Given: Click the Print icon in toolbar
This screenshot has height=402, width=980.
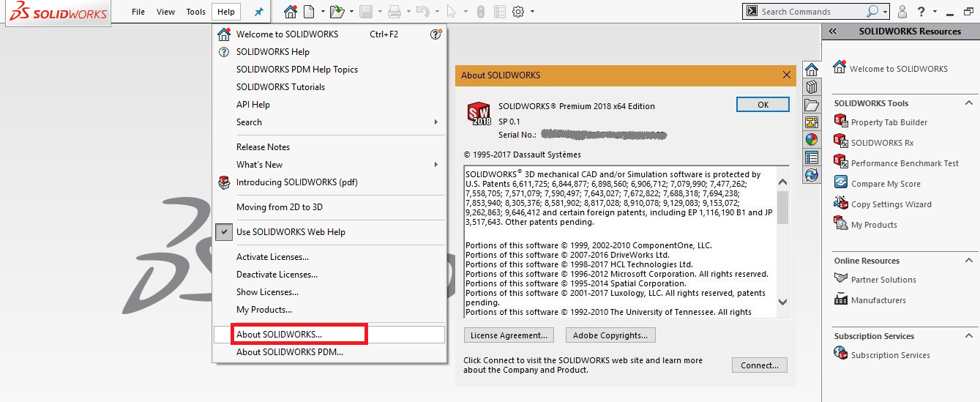Looking at the screenshot, I should tap(394, 12).
